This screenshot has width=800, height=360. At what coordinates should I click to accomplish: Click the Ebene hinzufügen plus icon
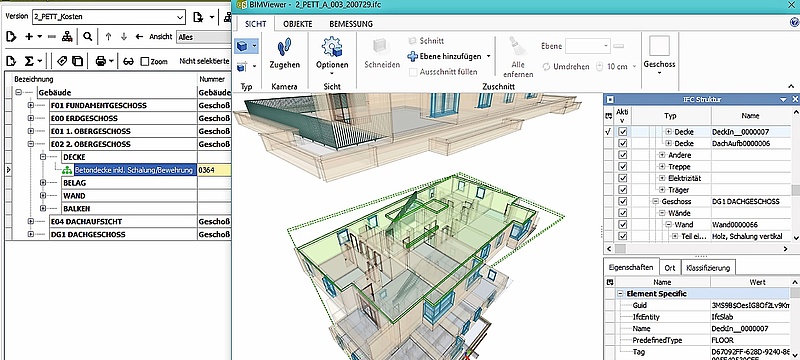[413, 56]
